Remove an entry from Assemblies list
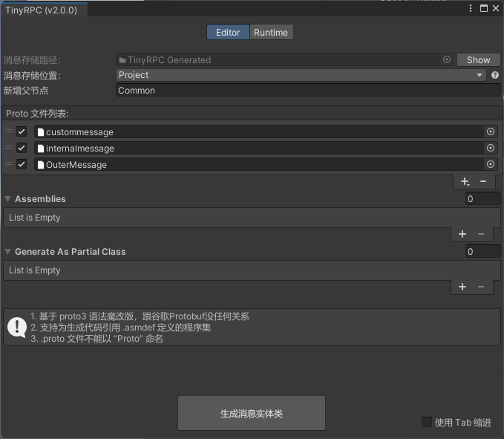The width and height of the screenshot is (504, 439). pos(481,234)
